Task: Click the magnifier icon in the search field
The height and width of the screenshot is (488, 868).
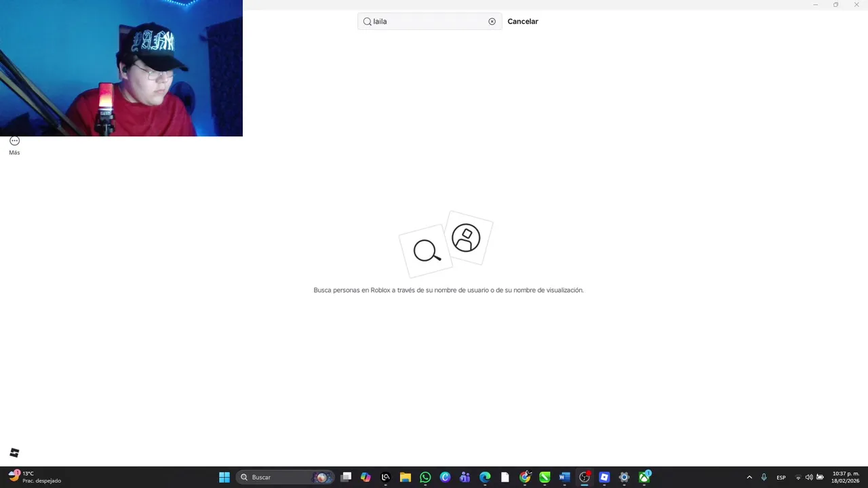Action: 367,22
